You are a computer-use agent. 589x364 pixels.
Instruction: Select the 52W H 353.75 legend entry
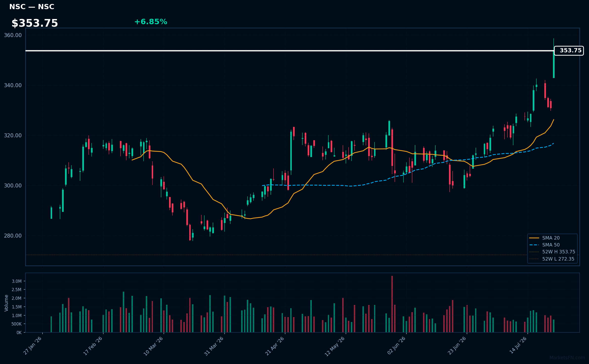(552, 252)
